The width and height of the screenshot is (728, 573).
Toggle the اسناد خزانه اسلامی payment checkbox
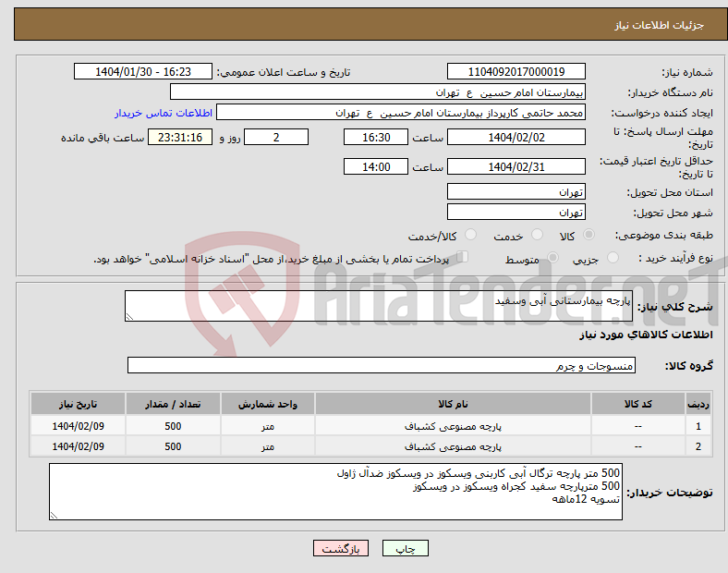[463, 257]
